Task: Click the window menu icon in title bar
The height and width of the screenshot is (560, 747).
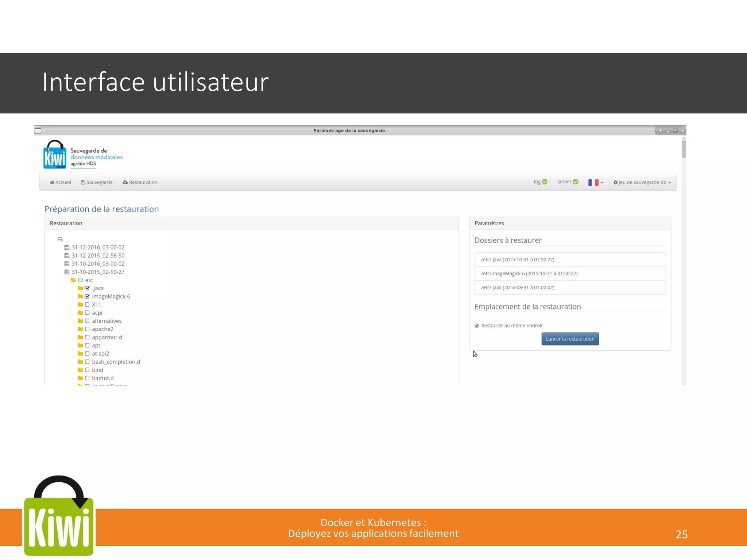Action: [38, 131]
